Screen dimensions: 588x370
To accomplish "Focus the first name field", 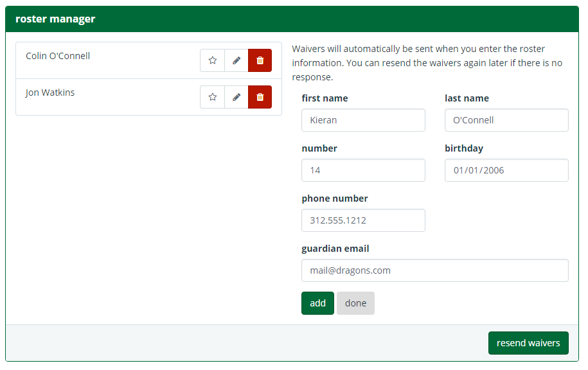I will (x=363, y=120).
